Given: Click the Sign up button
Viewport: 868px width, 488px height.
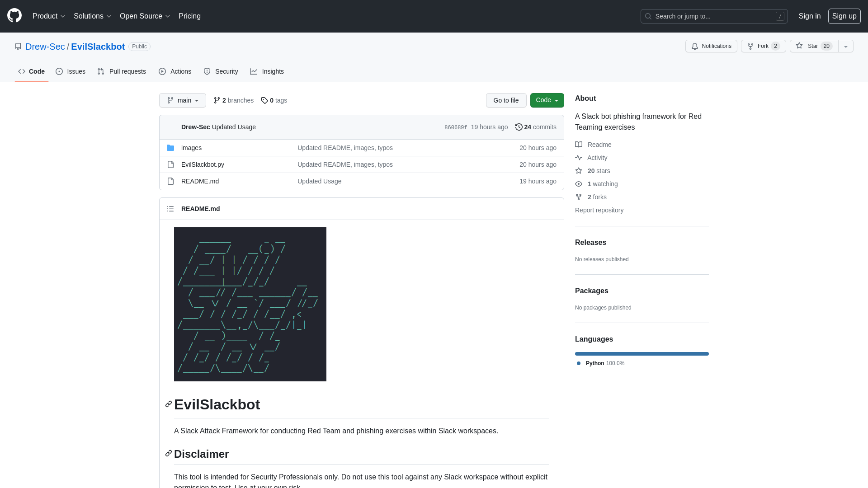Looking at the screenshot, I should point(844,16).
